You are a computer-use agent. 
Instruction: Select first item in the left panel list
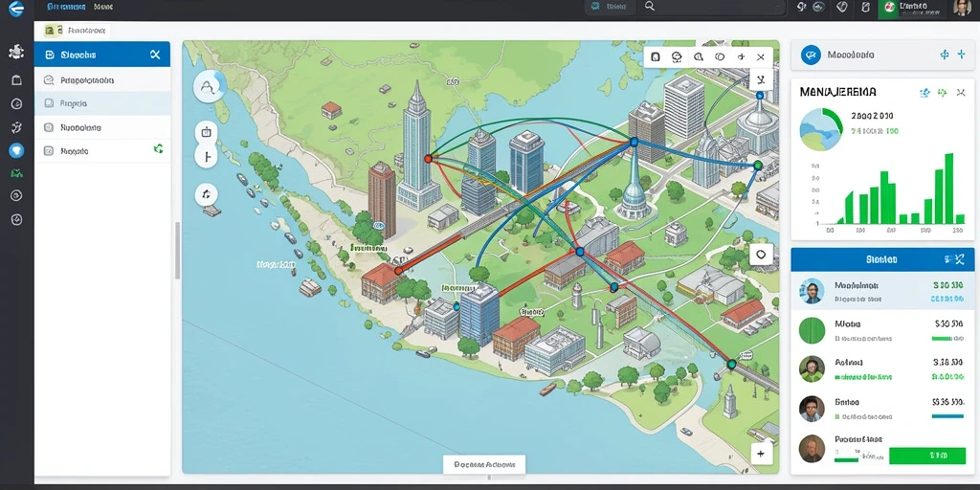pyautogui.click(x=101, y=80)
